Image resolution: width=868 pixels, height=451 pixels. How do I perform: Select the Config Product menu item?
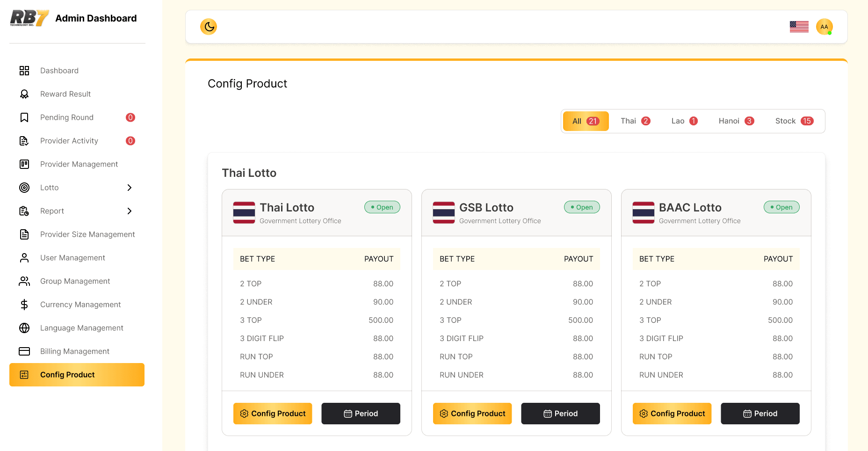tap(77, 375)
